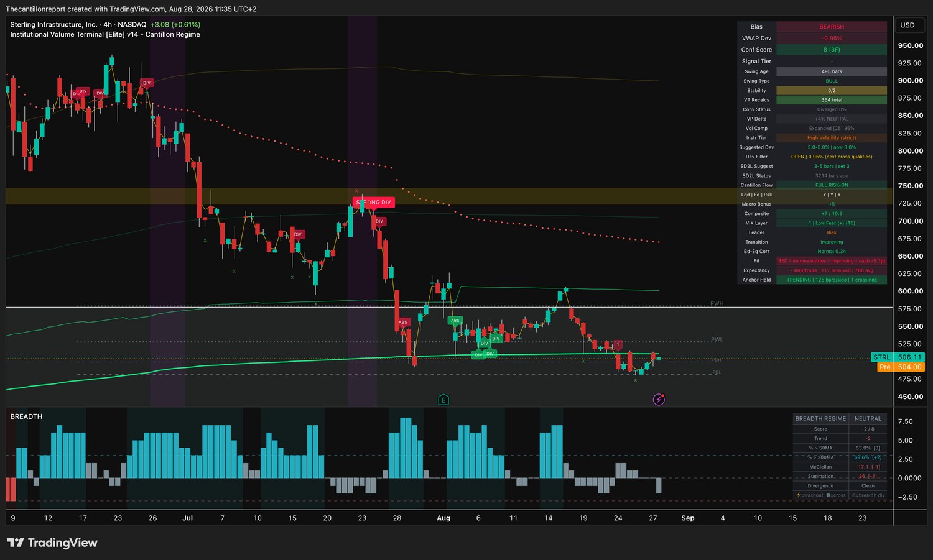Click the Y | Y | Y cell
Image resolution: width=933 pixels, height=560 pixels.
tap(832, 195)
